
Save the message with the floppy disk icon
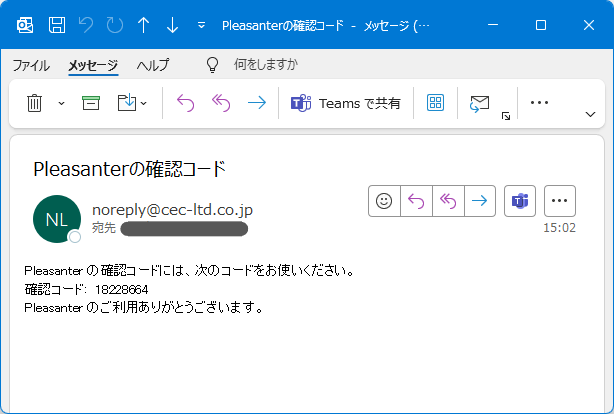(57, 25)
